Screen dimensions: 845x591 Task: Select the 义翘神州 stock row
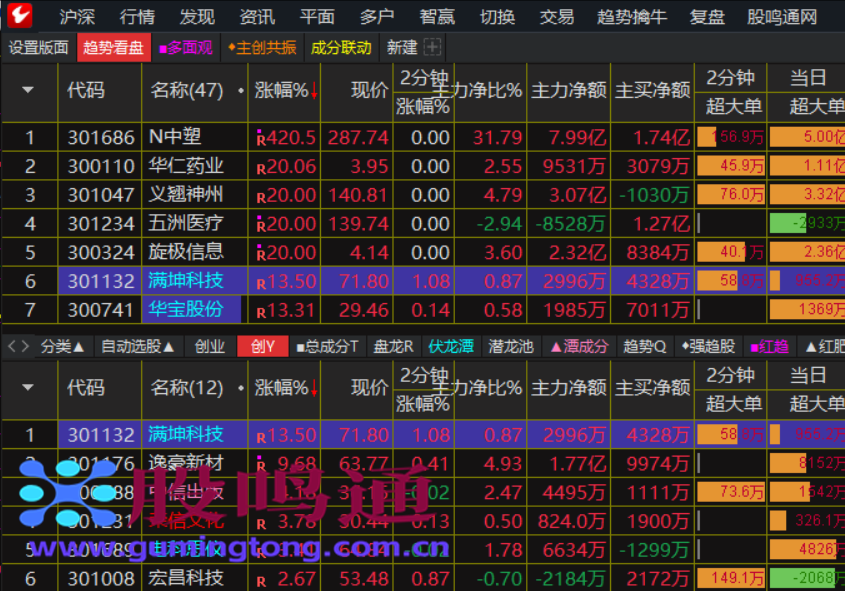pos(422,194)
